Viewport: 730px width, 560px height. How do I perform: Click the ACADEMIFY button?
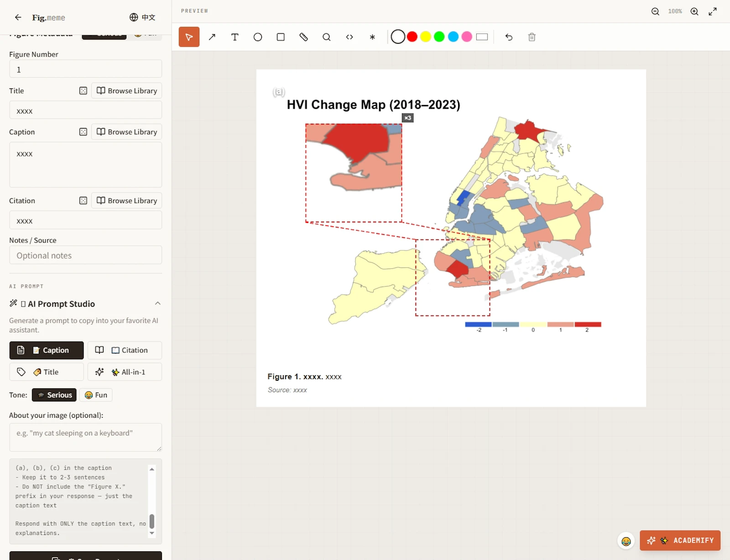tap(680, 540)
